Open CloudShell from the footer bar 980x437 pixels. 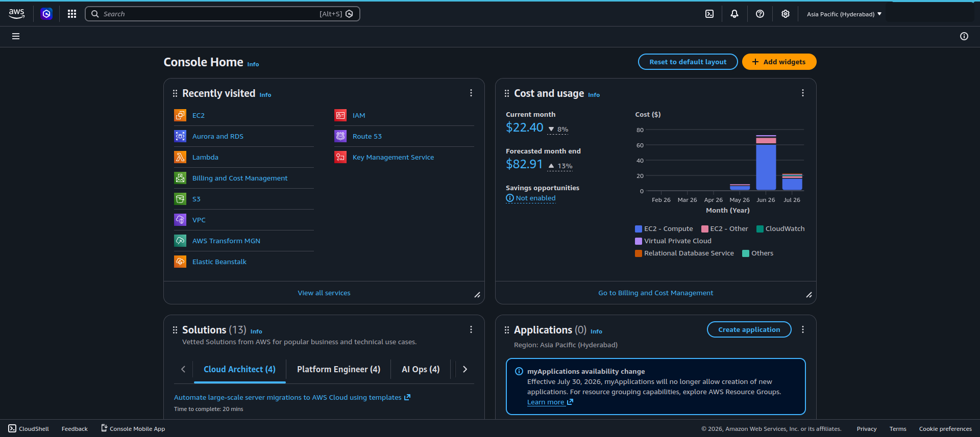click(x=29, y=428)
